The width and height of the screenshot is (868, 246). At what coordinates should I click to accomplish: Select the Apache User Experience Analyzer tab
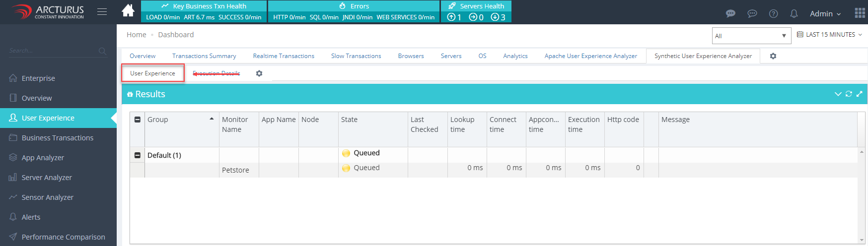pyautogui.click(x=590, y=56)
